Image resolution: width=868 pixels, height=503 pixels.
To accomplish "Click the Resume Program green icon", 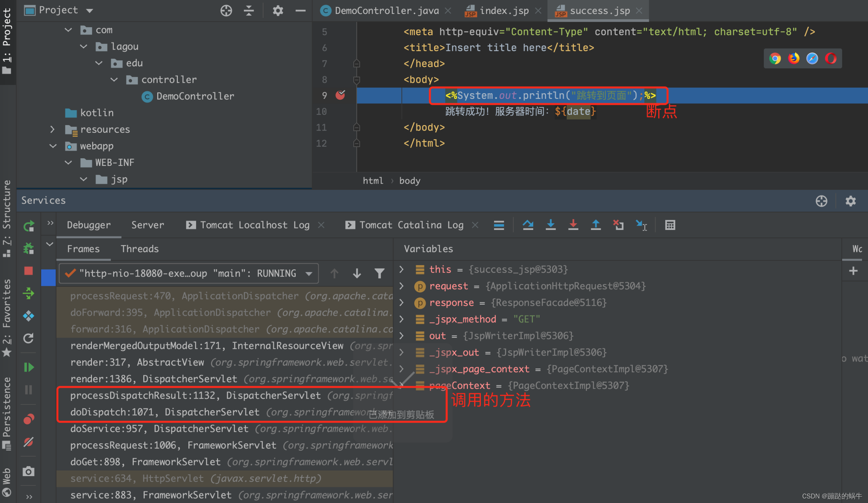I will 29,367.
